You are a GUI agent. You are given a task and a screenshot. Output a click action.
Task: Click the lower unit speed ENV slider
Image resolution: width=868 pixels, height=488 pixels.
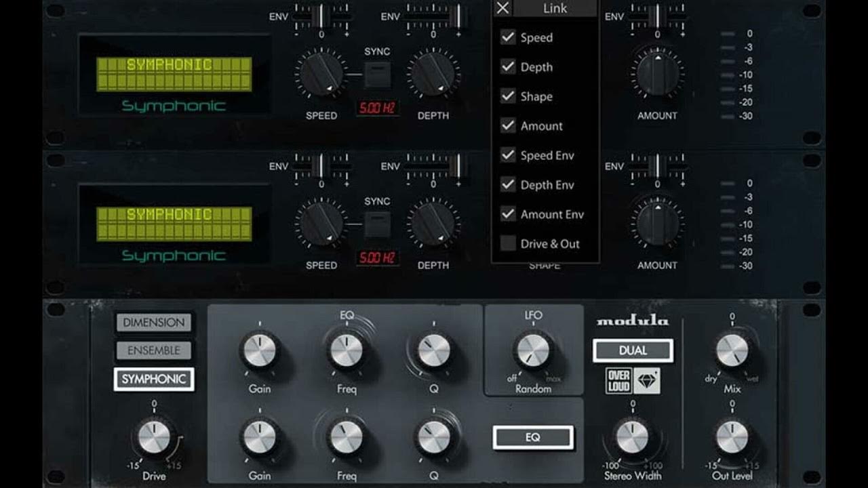[x=322, y=165]
